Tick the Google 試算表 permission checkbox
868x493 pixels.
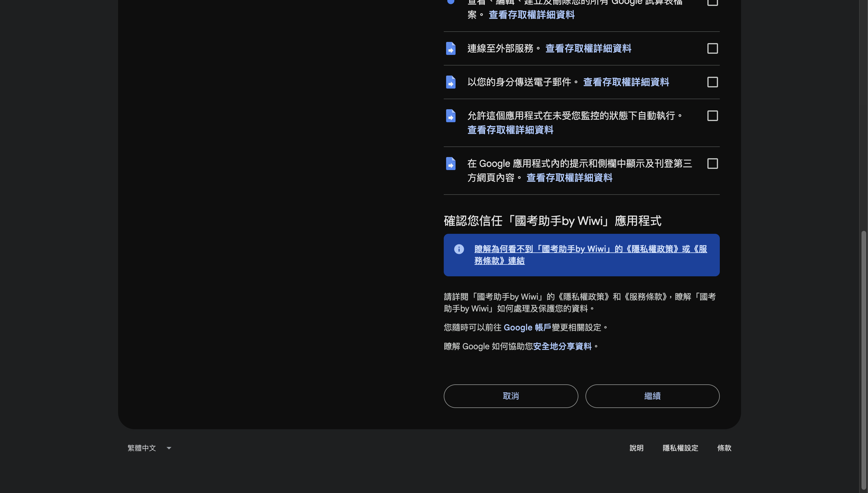pyautogui.click(x=712, y=2)
